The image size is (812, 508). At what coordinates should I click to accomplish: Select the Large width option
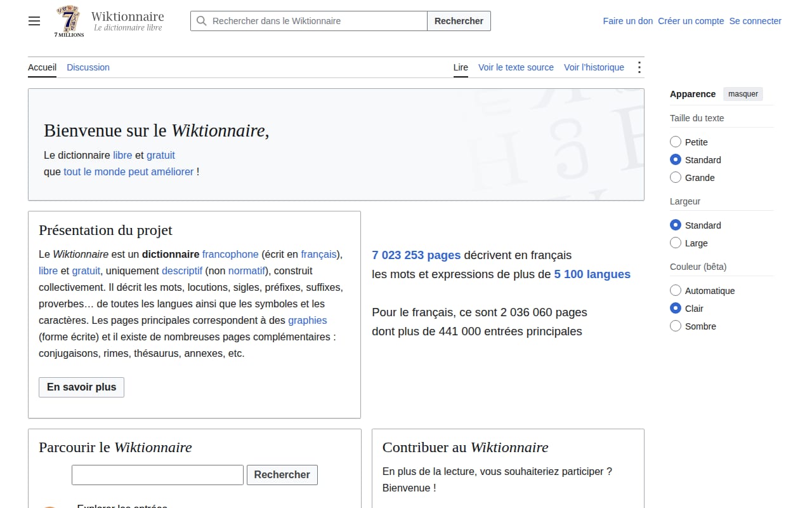[x=676, y=243]
